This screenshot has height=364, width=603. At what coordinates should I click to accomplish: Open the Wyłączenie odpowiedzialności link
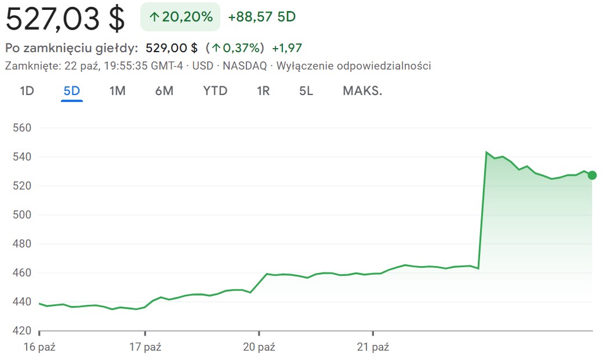(x=354, y=65)
